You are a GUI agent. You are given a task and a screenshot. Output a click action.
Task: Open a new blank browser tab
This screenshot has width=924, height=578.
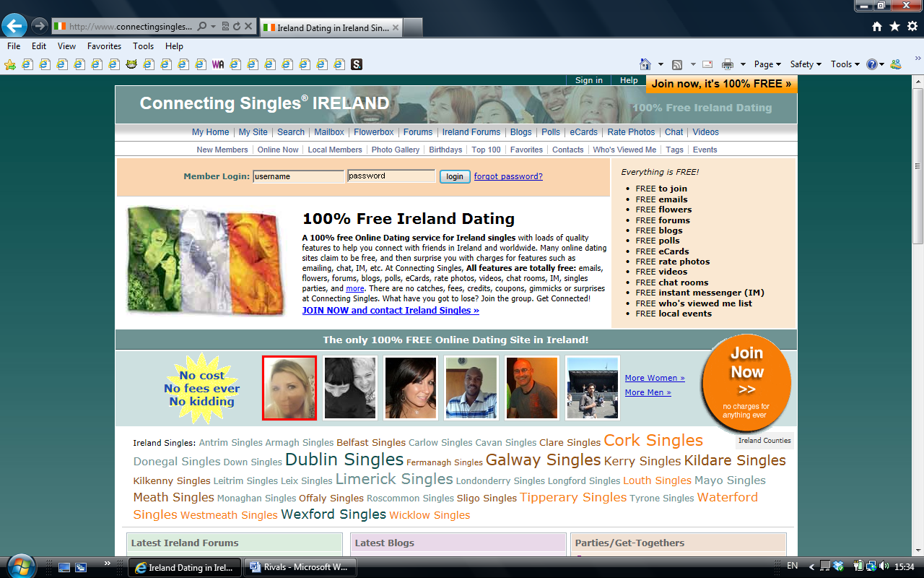(412, 28)
